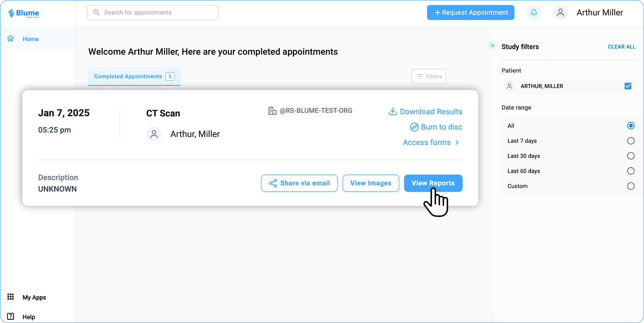Select Last 7 days date range
This screenshot has height=323, width=644.
630,141
